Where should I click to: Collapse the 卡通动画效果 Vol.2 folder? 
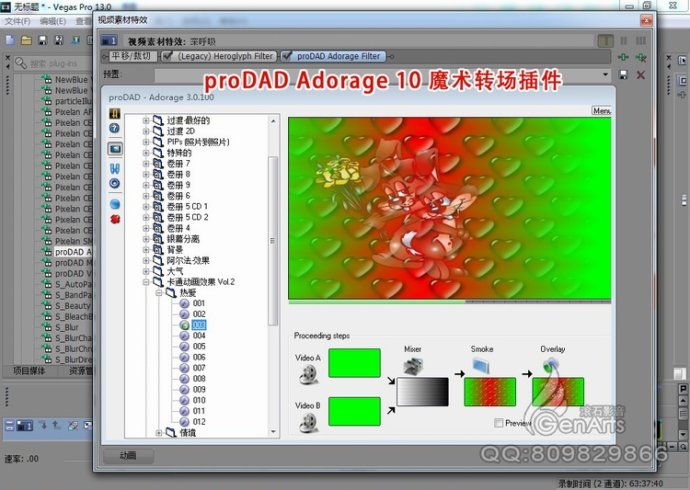(x=146, y=282)
